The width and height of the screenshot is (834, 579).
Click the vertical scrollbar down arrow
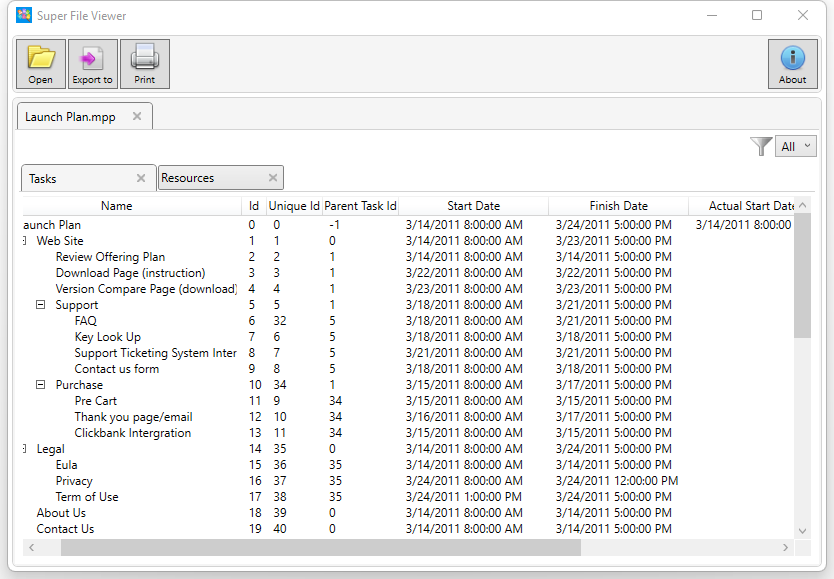803,531
